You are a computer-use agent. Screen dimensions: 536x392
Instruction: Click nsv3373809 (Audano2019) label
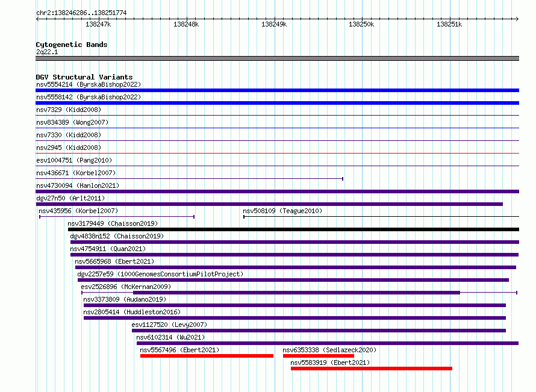(125, 299)
